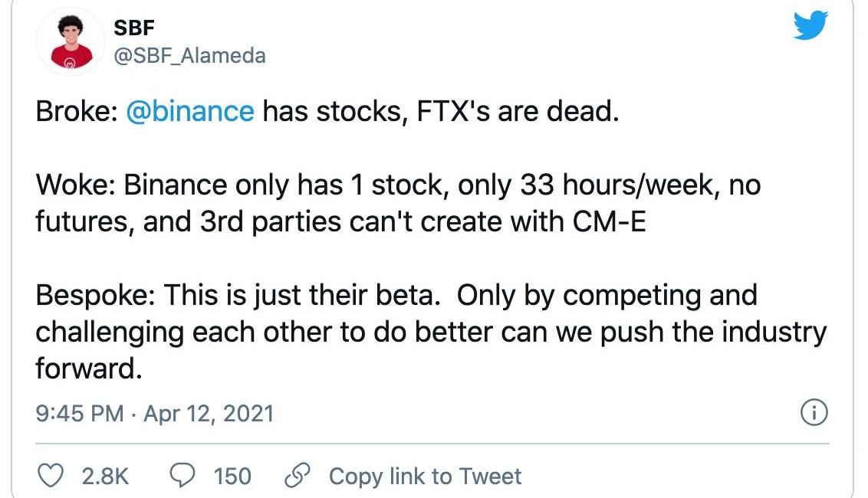Click the text "FTX's are dead."
Image resolution: width=868 pixels, height=498 pixels.
518,110
